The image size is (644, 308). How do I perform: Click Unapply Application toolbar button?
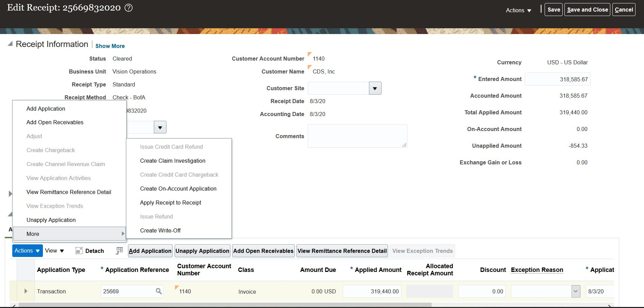point(202,251)
